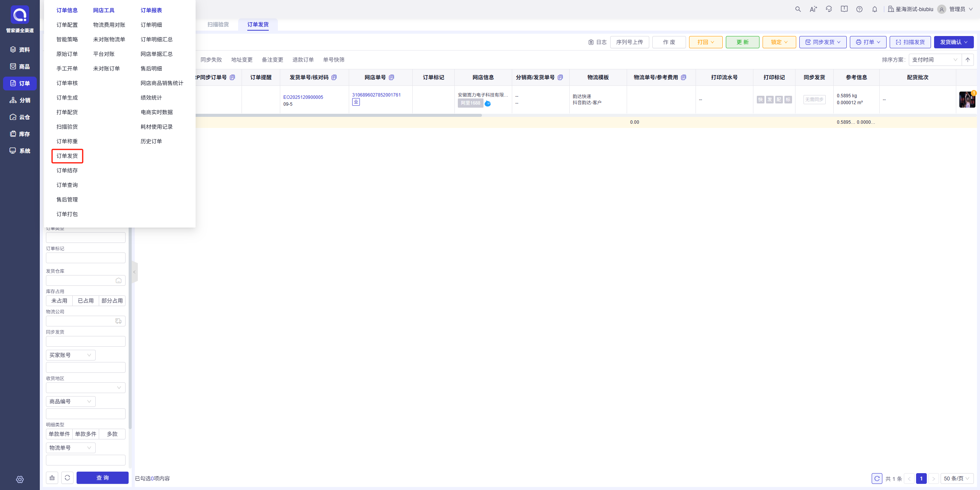The image size is (980, 490).
Task: Switch to 退款订单 filter tab
Action: point(303,60)
